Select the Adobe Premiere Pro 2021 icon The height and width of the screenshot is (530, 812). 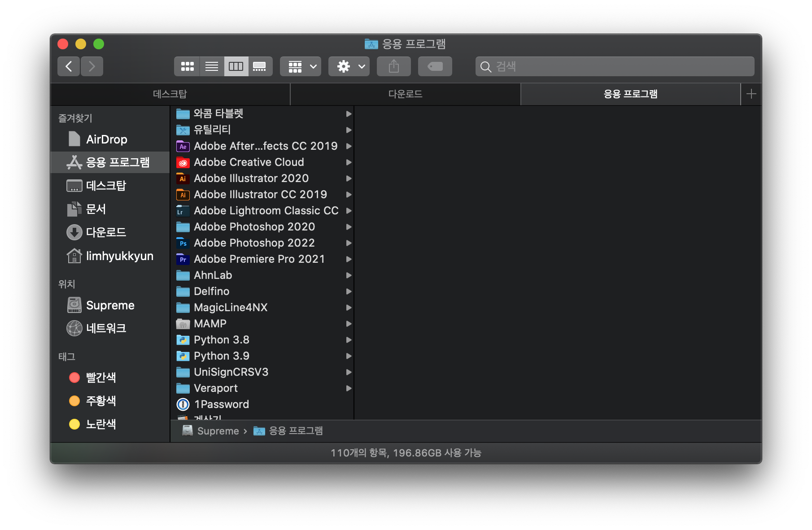(x=183, y=259)
